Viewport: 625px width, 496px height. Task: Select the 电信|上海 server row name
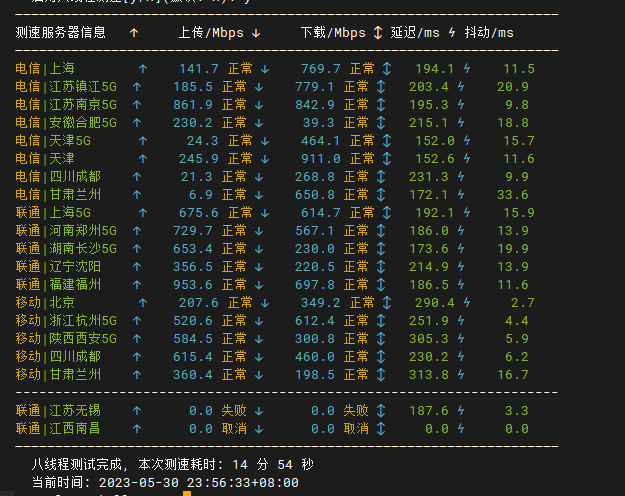(x=45, y=69)
